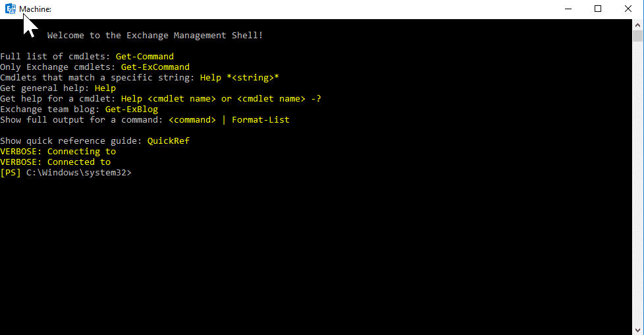Screen dimensions: 644x335
Task: Click the Get-ExCommand yellow text
Action: 155,67
